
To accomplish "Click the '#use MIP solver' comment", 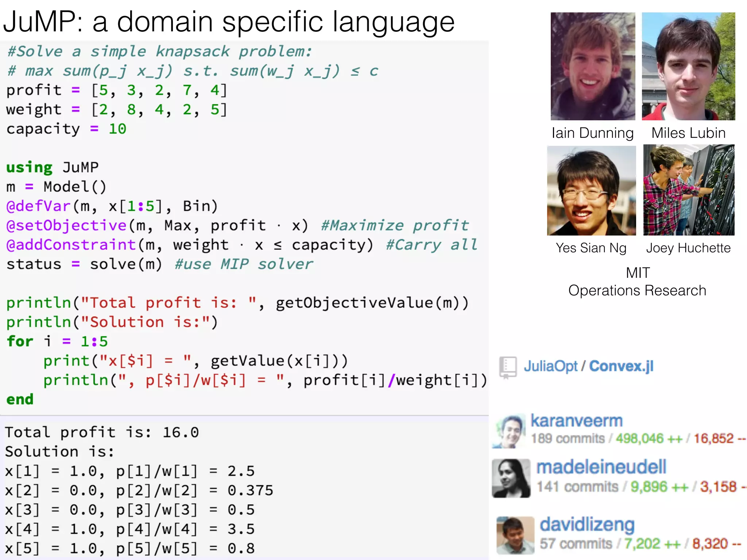I will [x=244, y=264].
